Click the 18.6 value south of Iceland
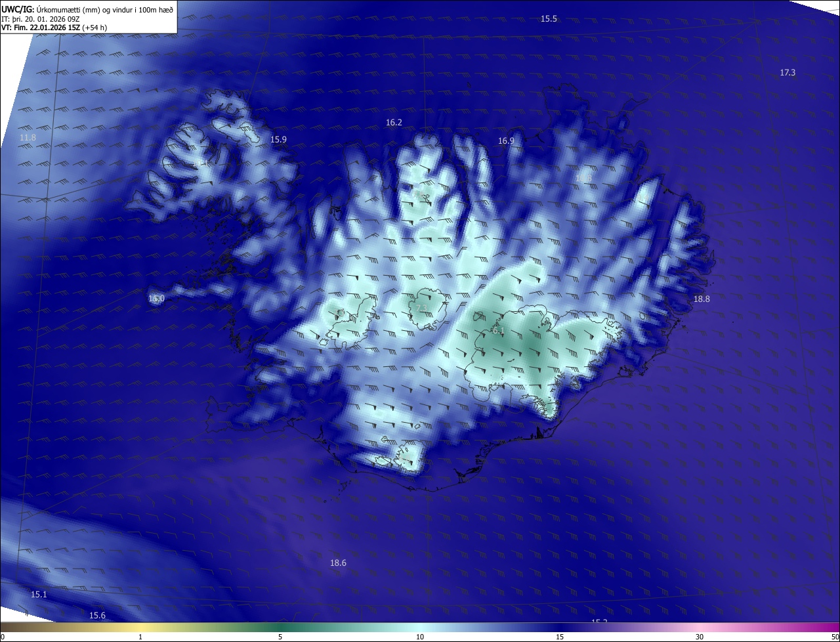The height and width of the screenshot is (642, 840). pyautogui.click(x=338, y=563)
